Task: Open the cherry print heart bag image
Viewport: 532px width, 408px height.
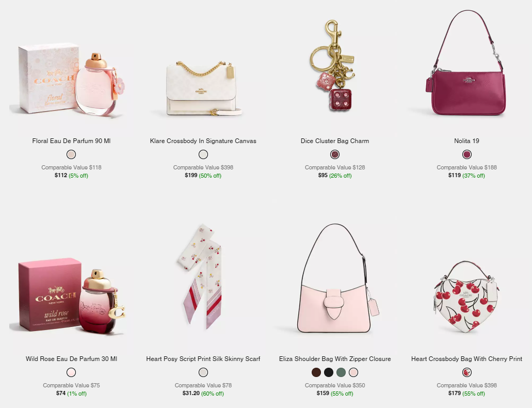Action: click(x=466, y=296)
